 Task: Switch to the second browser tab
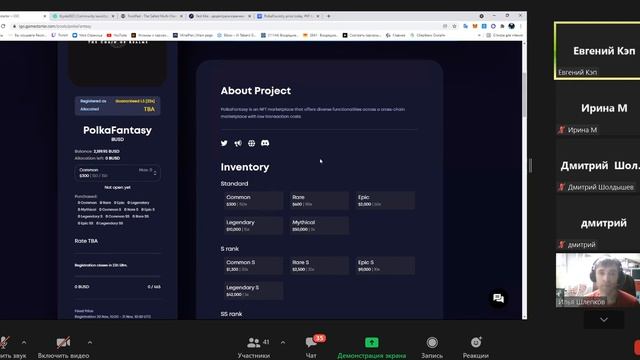tap(84, 16)
